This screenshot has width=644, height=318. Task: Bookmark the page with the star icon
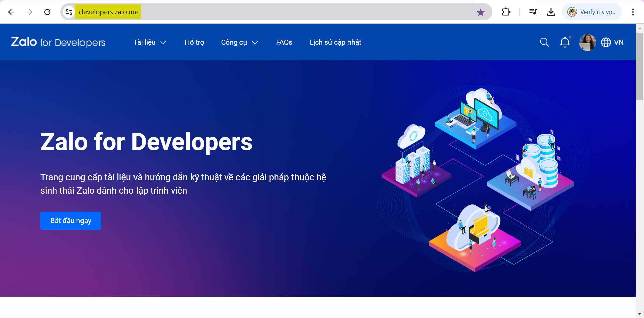[480, 12]
